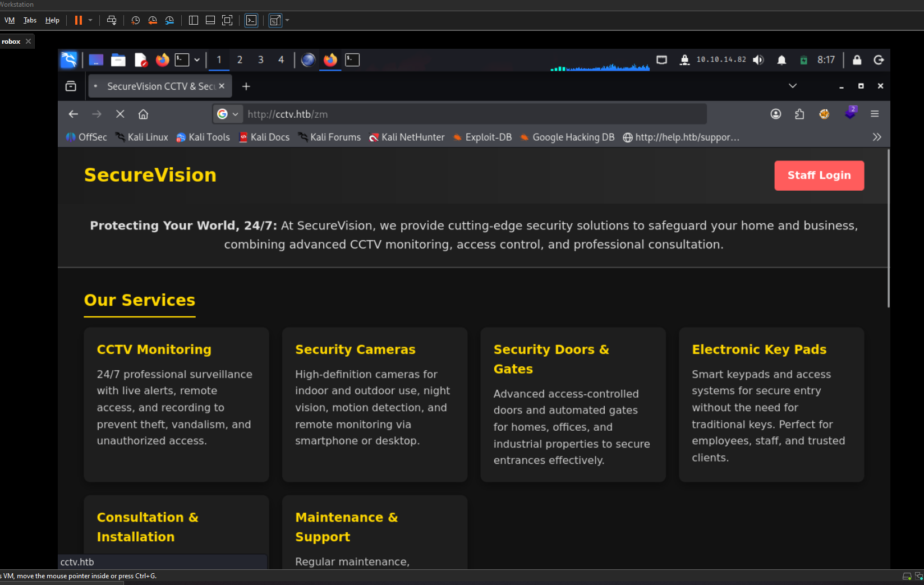Open the list all tabs dropdown

click(x=792, y=86)
